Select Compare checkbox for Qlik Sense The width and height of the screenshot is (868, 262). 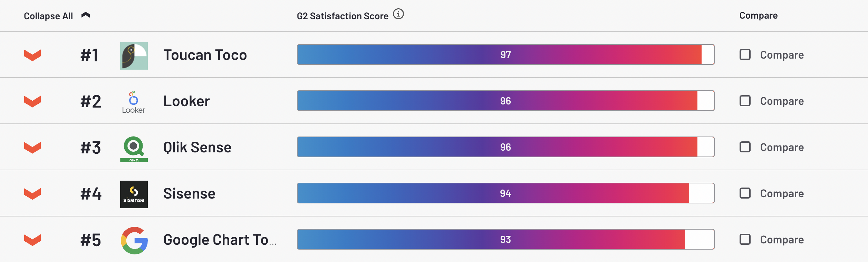tap(745, 147)
